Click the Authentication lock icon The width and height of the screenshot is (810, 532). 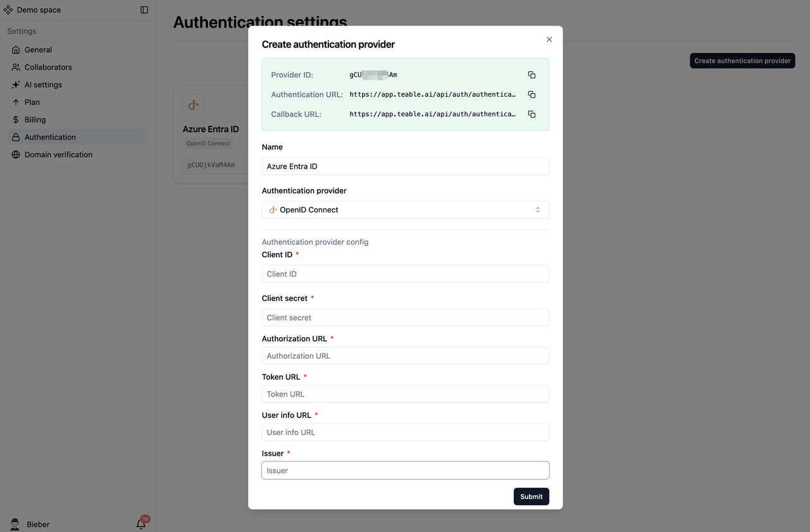coord(16,137)
